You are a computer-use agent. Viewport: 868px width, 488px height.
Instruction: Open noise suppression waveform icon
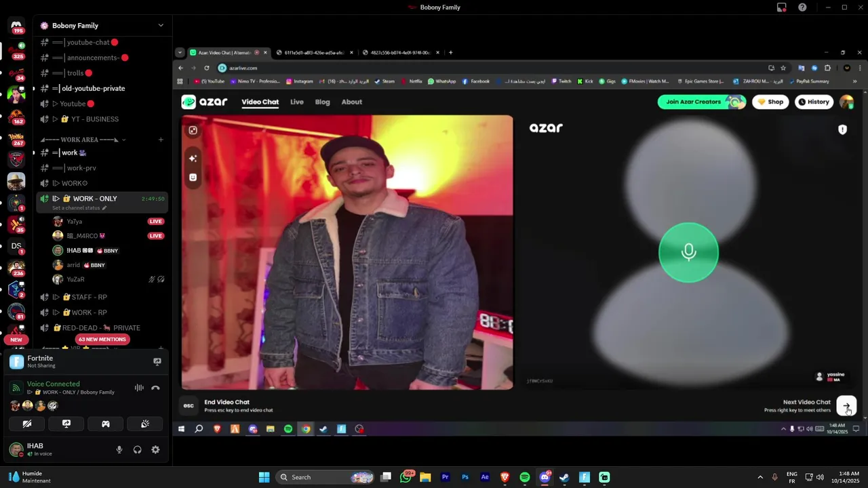pos(139,388)
